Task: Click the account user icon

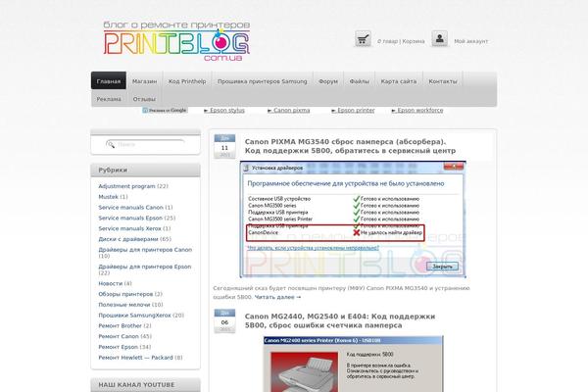Action: point(439,38)
